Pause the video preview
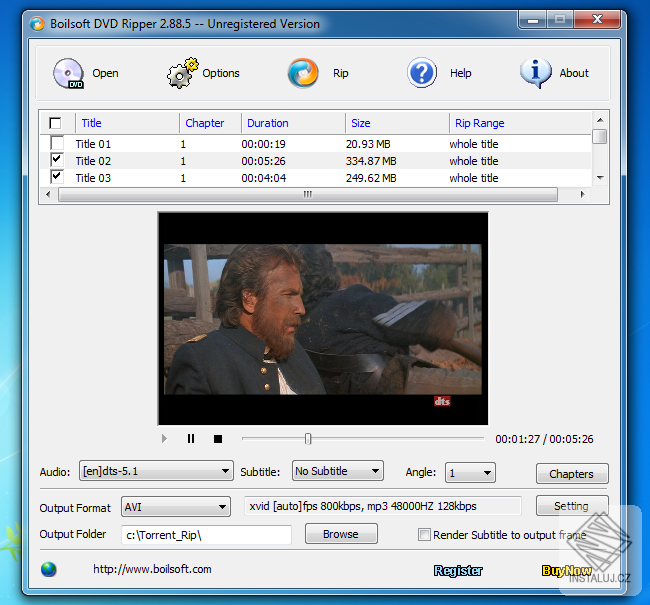 click(191, 439)
